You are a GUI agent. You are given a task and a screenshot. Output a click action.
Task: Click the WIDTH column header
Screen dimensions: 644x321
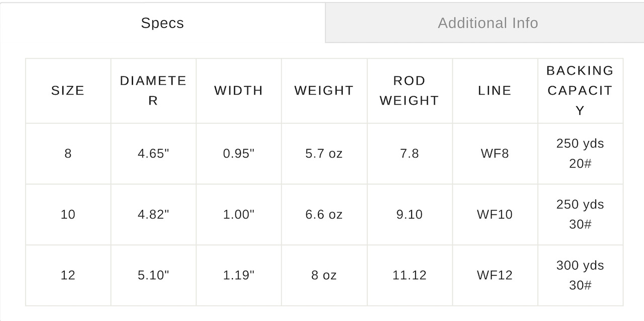(x=238, y=91)
